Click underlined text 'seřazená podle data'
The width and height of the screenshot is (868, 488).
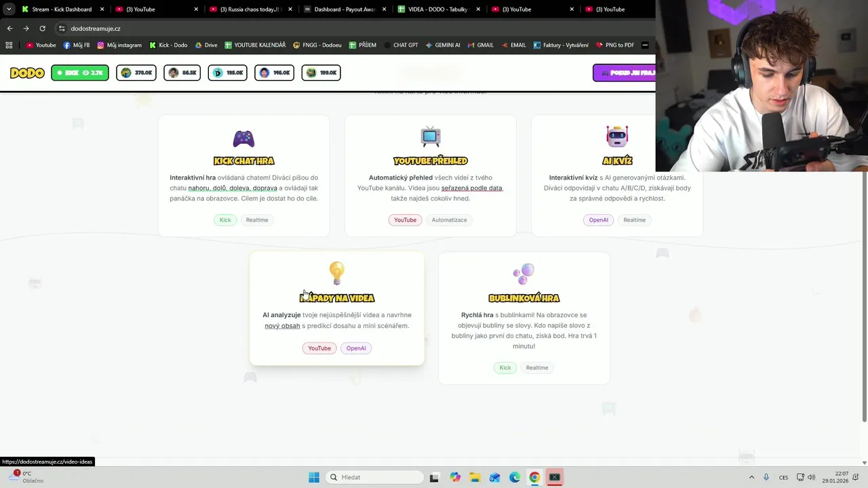coord(472,188)
